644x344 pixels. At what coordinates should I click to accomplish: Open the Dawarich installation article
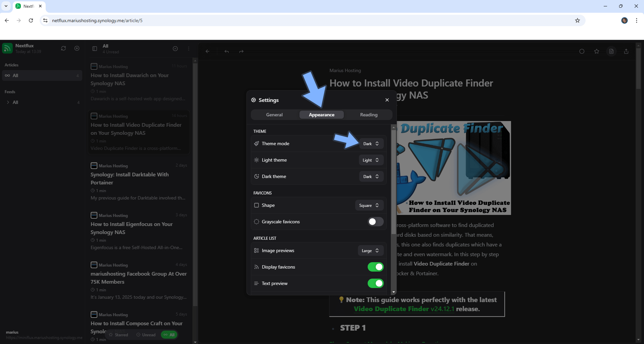click(x=138, y=83)
